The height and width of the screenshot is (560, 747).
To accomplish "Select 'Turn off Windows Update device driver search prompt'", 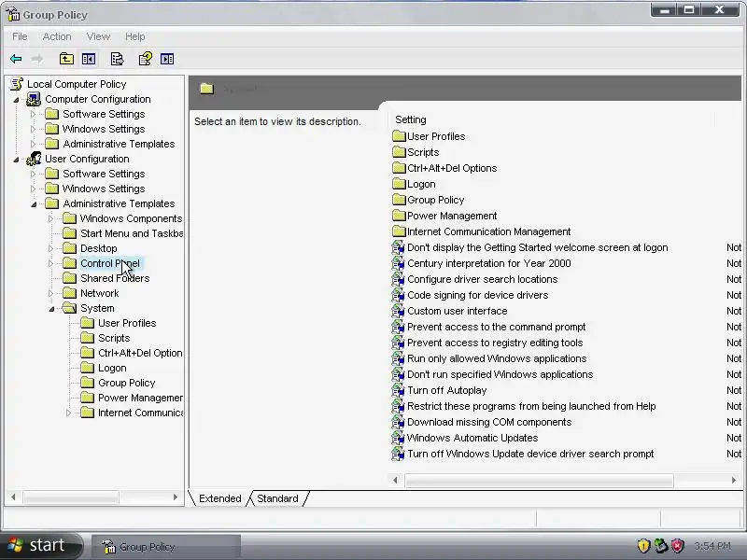I will tap(530, 454).
